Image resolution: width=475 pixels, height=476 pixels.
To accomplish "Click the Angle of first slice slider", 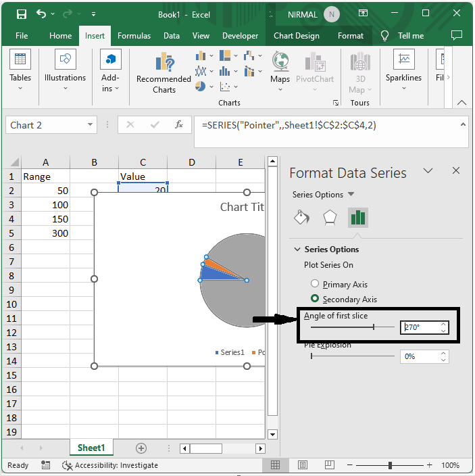I will tap(353, 327).
